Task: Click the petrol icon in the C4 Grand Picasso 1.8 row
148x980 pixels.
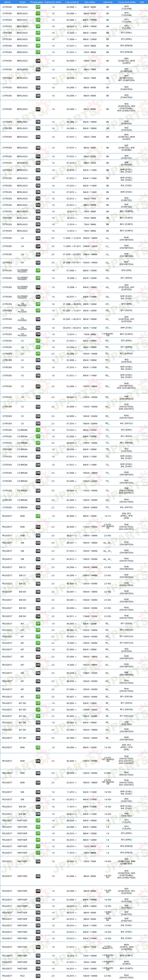Action: click(38, 278)
